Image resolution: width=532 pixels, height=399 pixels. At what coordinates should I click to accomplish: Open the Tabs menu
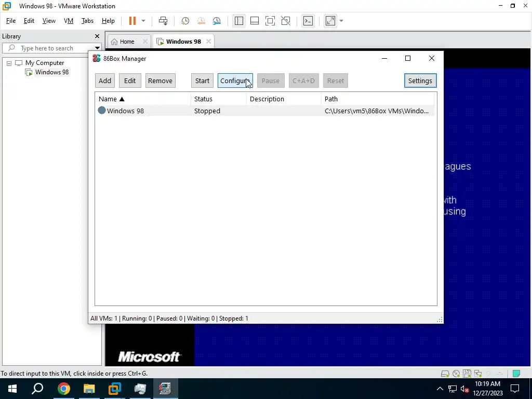(x=87, y=21)
